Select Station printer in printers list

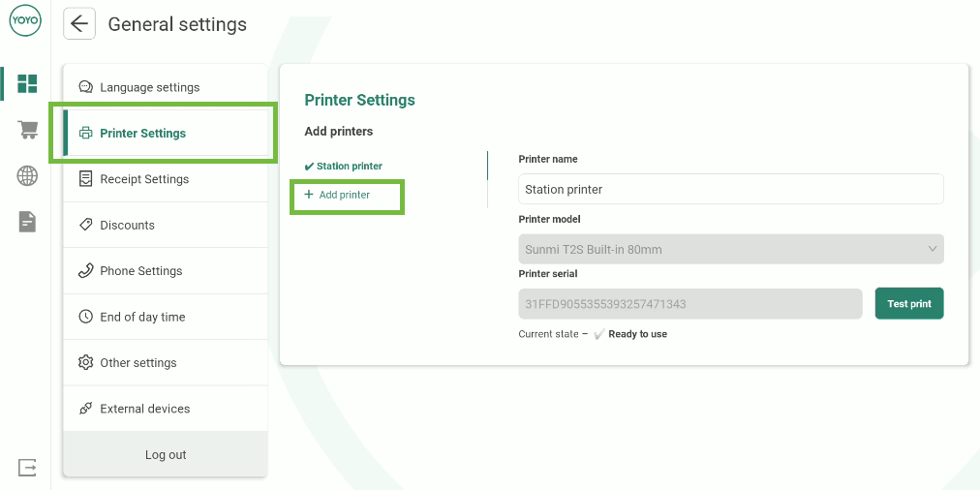pyautogui.click(x=343, y=167)
